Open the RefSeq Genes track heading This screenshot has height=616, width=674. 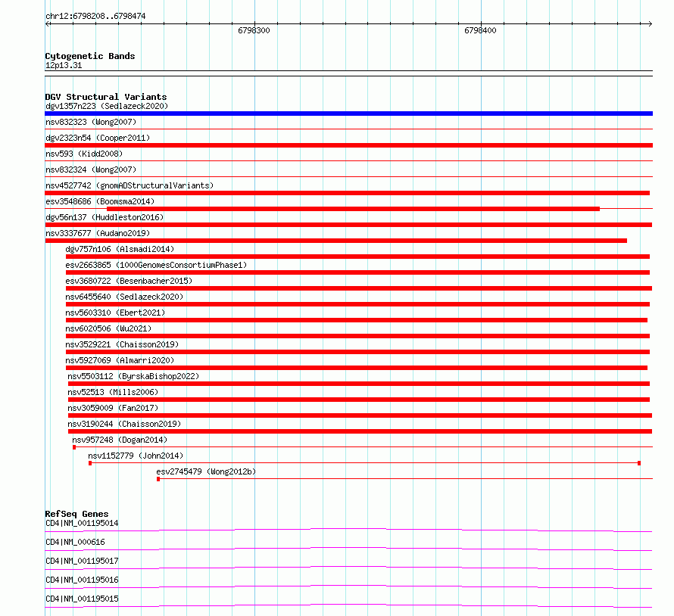pyautogui.click(x=76, y=514)
